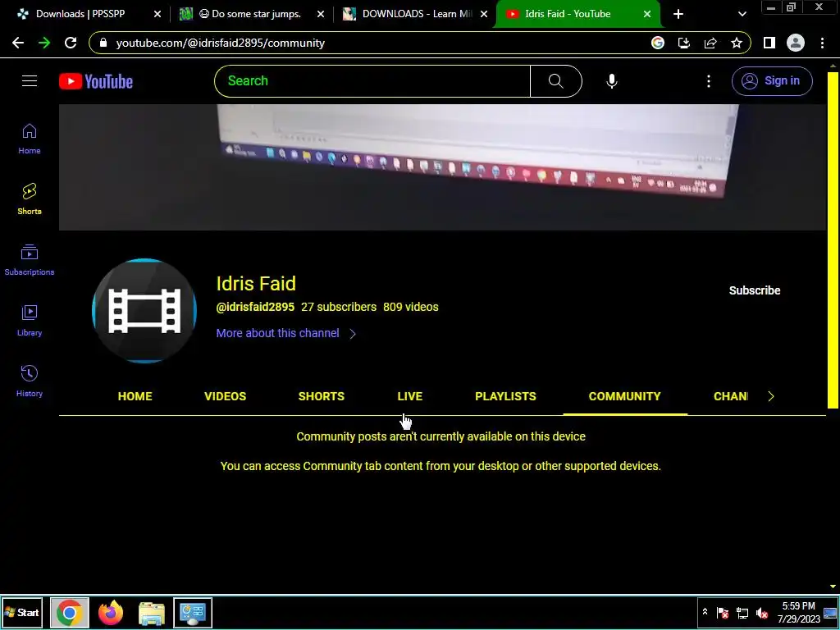Click the Idris Faid channel avatar

[x=144, y=311]
